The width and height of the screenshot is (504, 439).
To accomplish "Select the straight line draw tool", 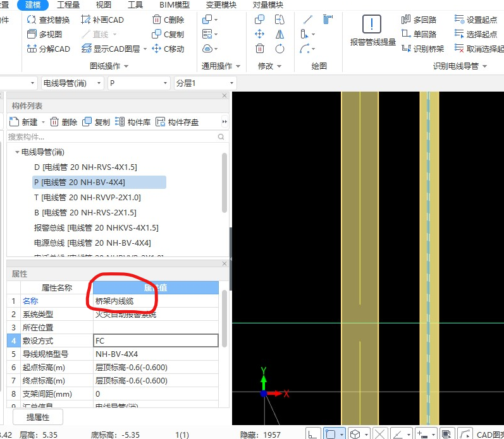I will tap(308, 20).
